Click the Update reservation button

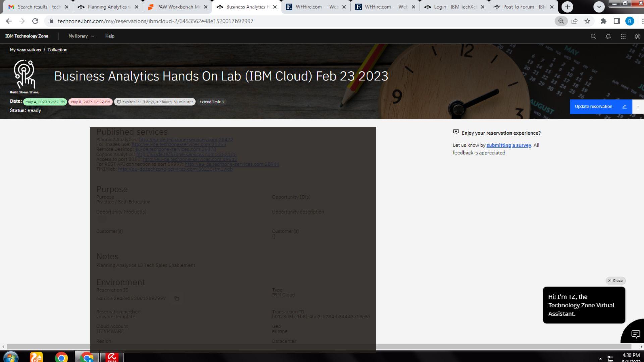coord(593,106)
